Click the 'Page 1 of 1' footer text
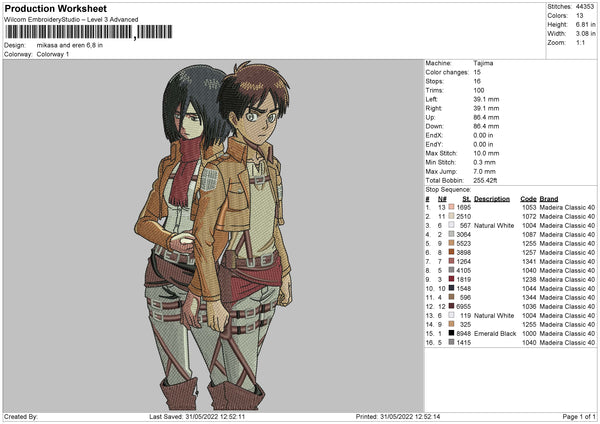Image resolution: width=600 pixels, height=424 pixels. (x=579, y=416)
